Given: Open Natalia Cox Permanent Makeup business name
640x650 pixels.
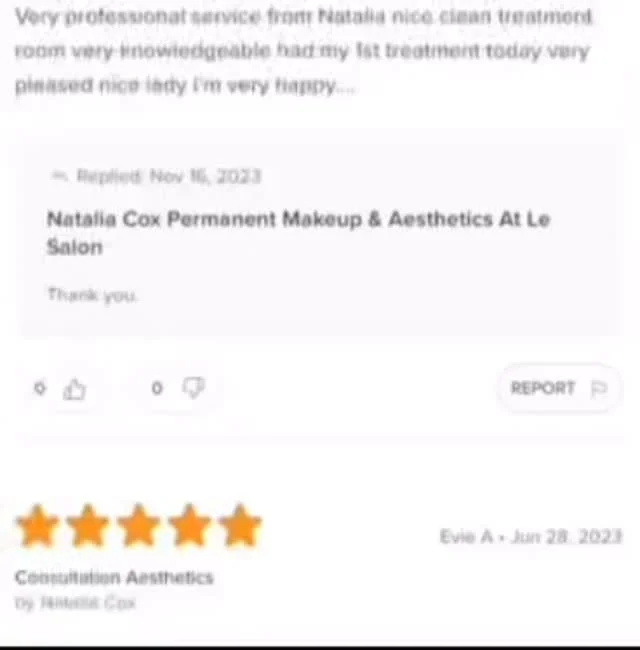Looking at the screenshot, I should tap(298, 233).
